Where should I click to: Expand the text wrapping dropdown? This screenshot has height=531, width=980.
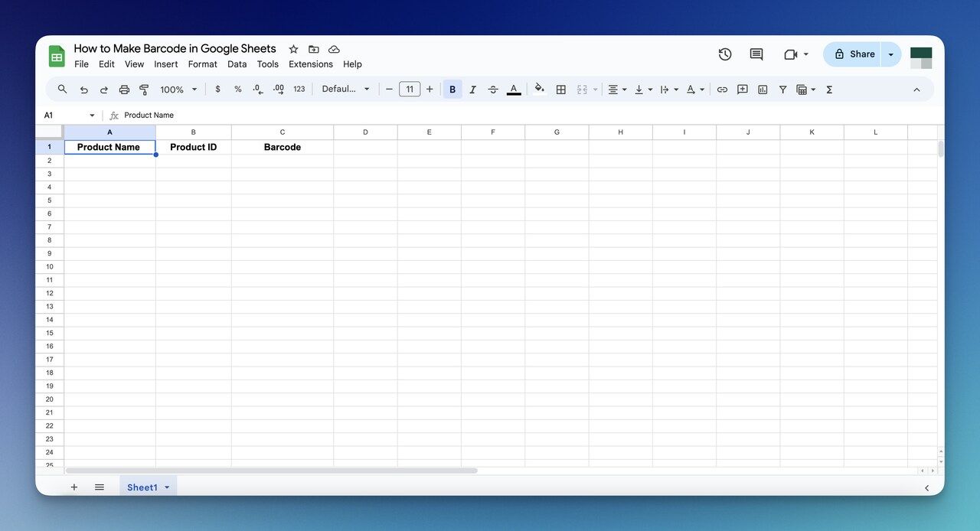pyautogui.click(x=676, y=90)
